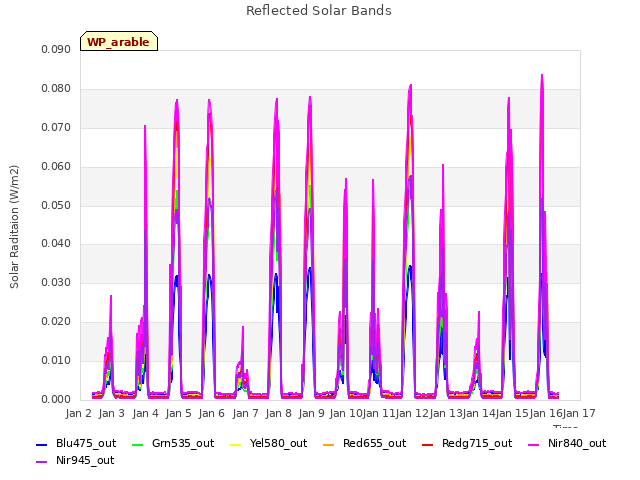Click the Red655_out orange legend swatch
The image size is (640, 480).
[x=329, y=444]
